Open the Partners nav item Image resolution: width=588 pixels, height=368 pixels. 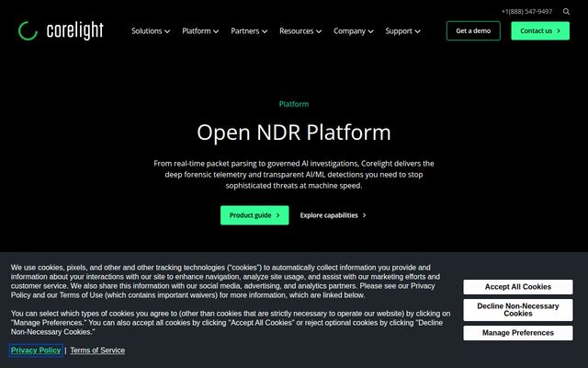click(x=245, y=31)
